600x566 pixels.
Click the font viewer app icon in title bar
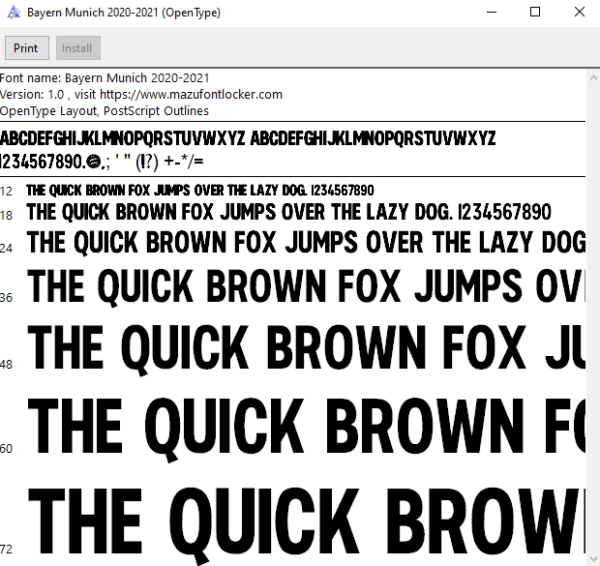(14, 12)
